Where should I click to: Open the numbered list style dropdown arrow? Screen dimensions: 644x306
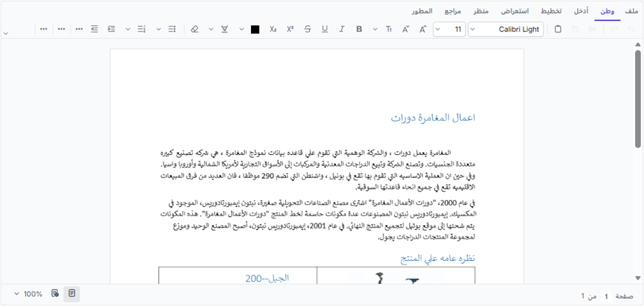click(128, 29)
